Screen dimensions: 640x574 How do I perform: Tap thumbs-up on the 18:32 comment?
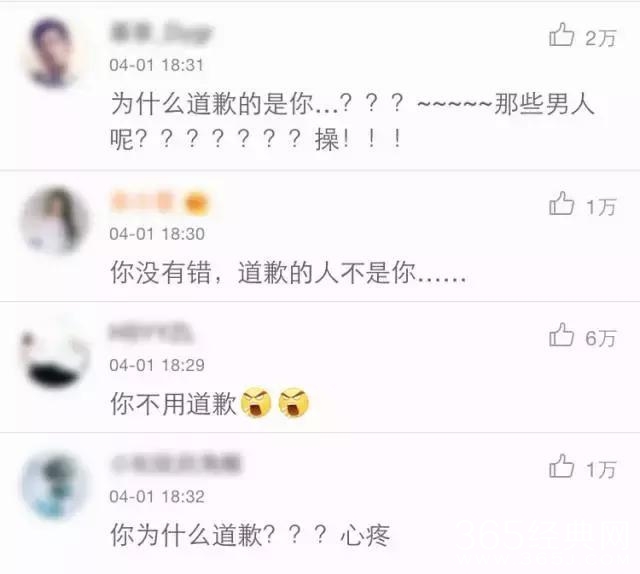tap(562, 466)
